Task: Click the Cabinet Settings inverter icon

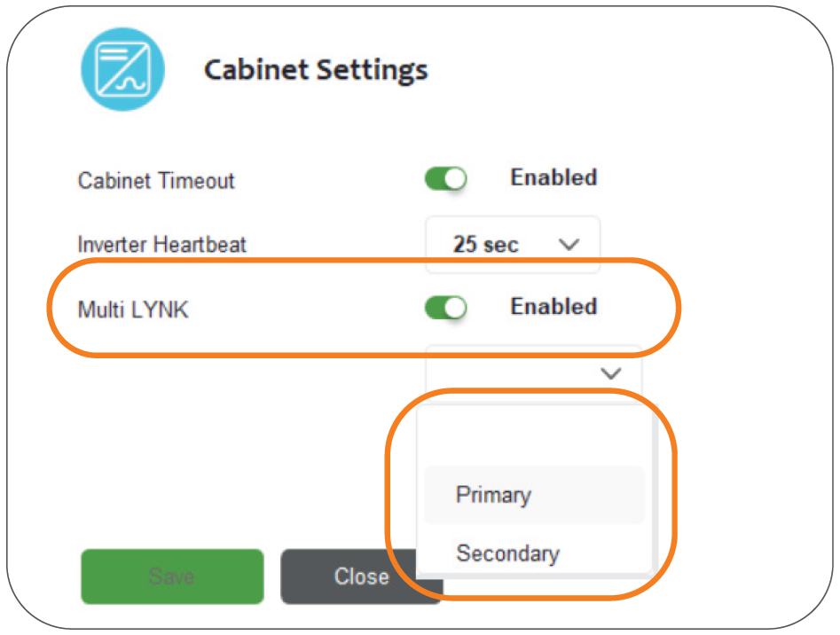Action: point(123,67)
